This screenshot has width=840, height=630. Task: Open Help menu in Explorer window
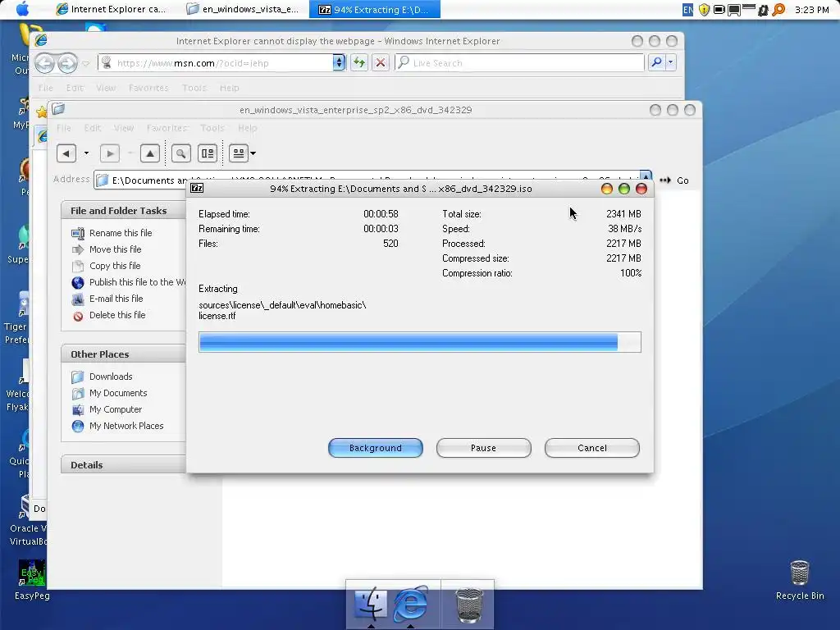pos(248,128)
